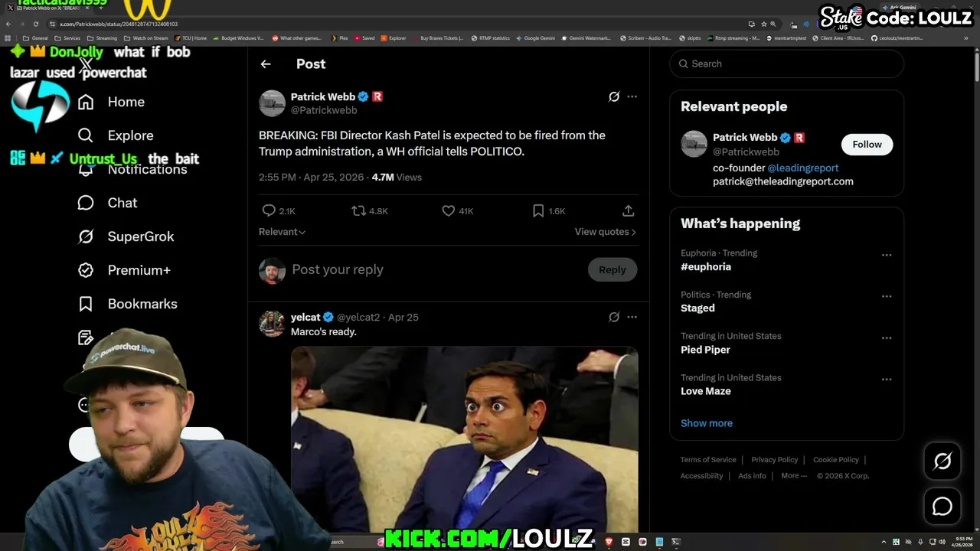Open more options on Patrick Webb's post
The height and width of the screenshot is (551, 980).
tap(632, 96)
